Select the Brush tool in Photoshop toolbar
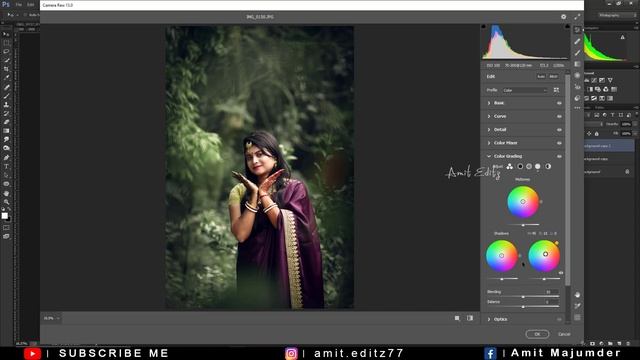This screenshot has height=360, width=640. coord(6,96)
